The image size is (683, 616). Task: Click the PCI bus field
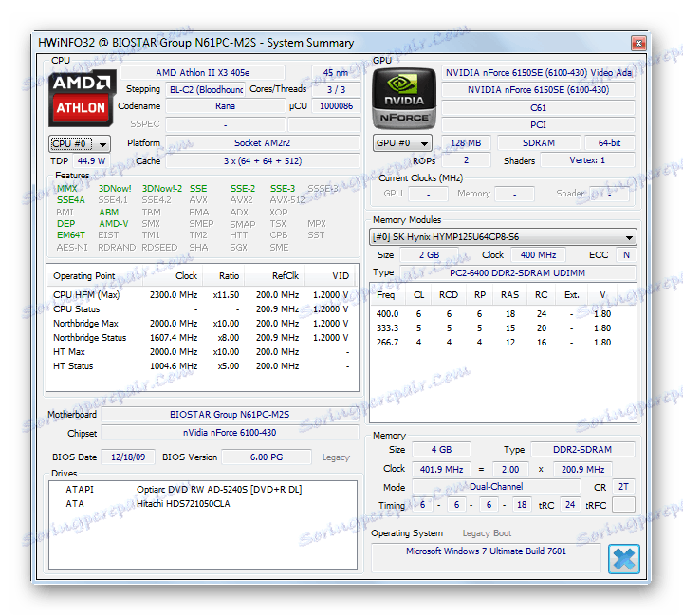pos(538,125)
